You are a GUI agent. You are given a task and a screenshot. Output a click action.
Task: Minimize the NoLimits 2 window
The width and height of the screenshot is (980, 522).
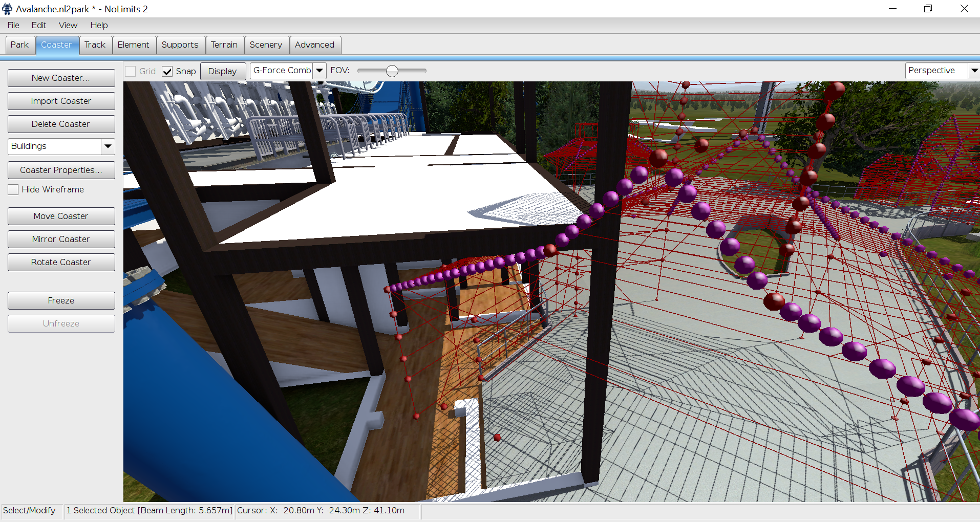(x=892, y=9)
